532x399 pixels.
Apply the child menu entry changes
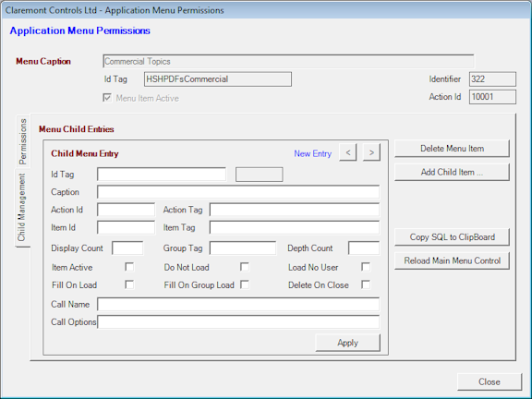pos(348,343)
